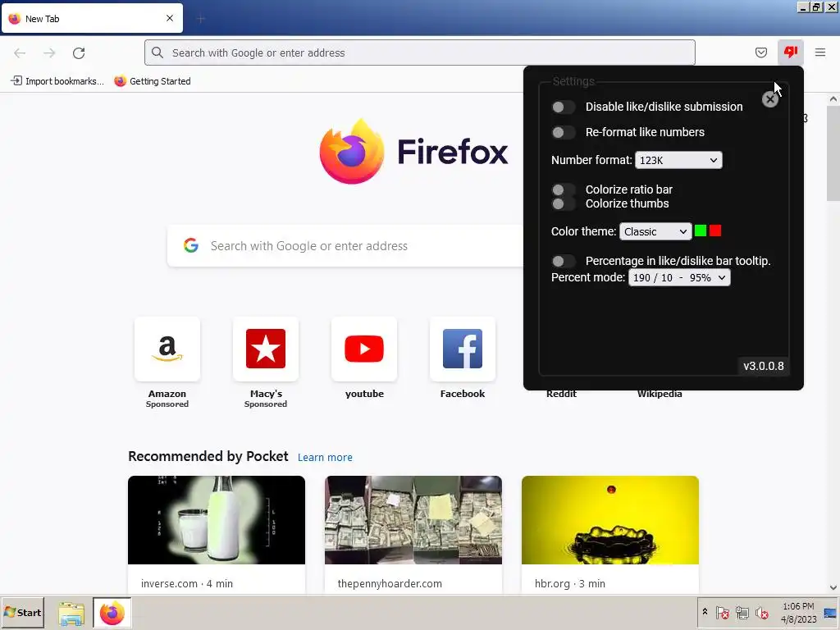Click the Action Center flag tray icon

[x=722, y=612]
